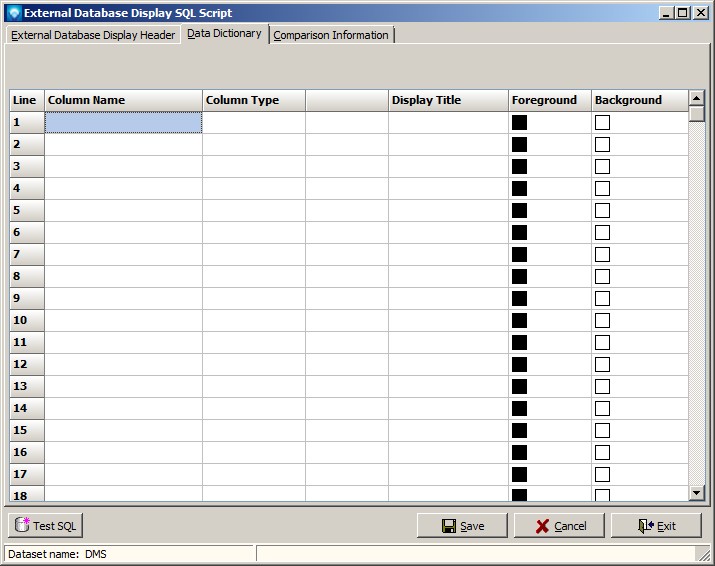Image resolution: width=715 pixels, height=566 pixels.
Task: Open foreground color for line 12
Action: (x=519, y=365)
